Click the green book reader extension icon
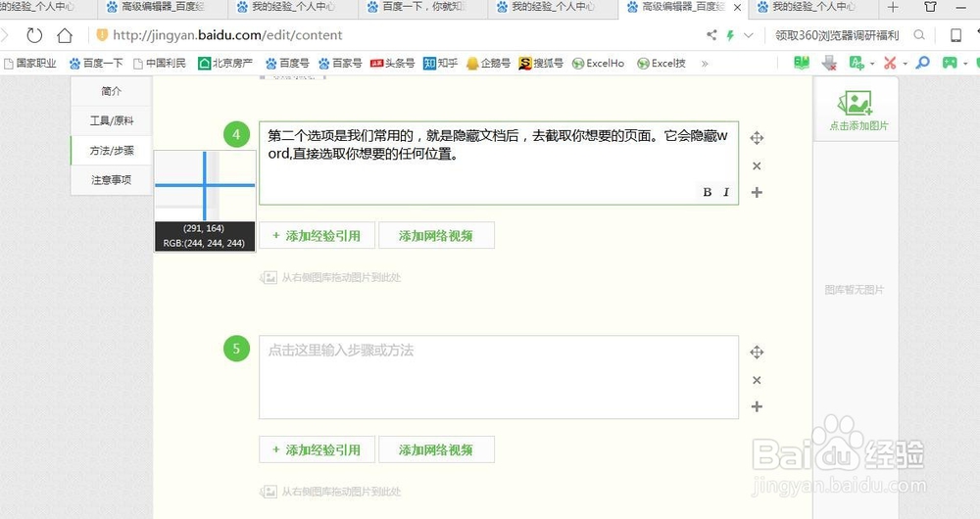980x519 pixels. click(x=802, y=63)
